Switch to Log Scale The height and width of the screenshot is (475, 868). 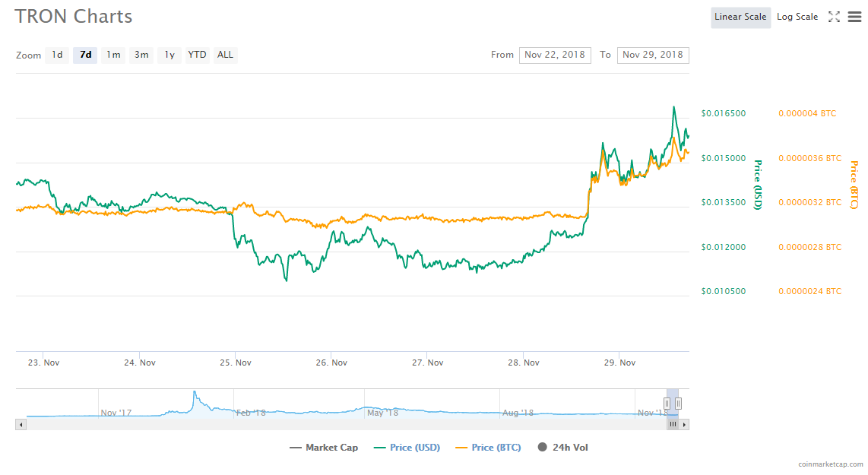tap(797, 17)
